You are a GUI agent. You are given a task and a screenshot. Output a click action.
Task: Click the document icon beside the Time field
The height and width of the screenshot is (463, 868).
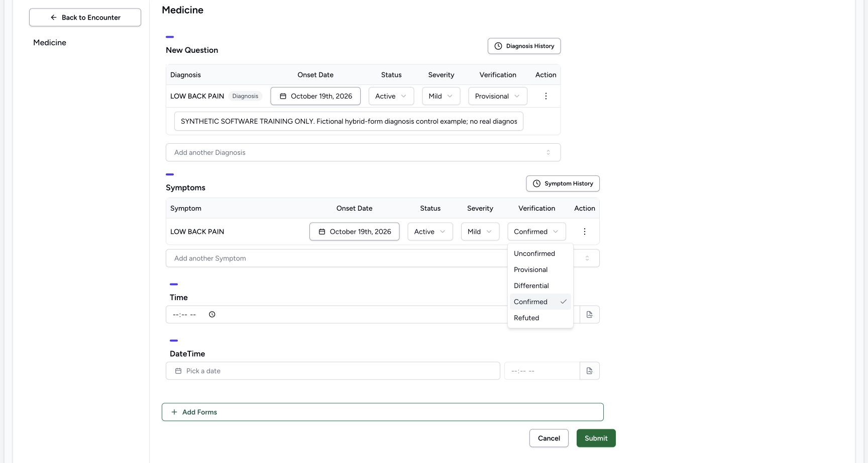coord(590,315)
